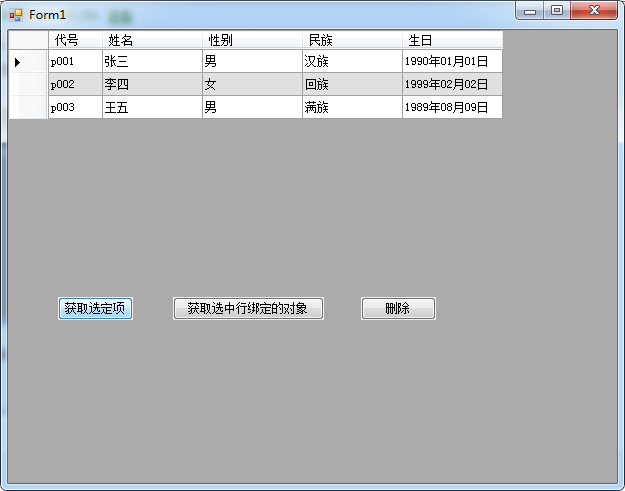Select the 男 cell in 王五's row

(252, 107)
